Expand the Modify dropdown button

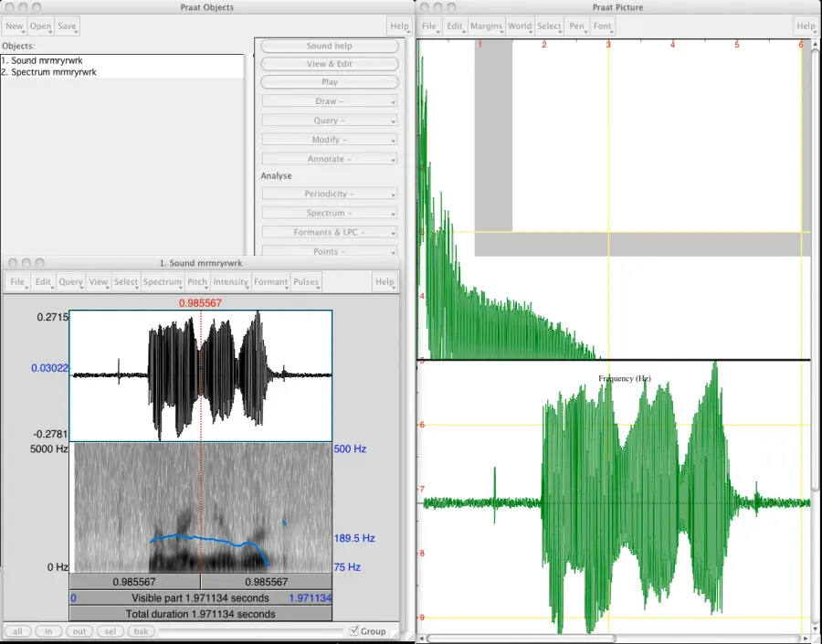coord(329,140)
